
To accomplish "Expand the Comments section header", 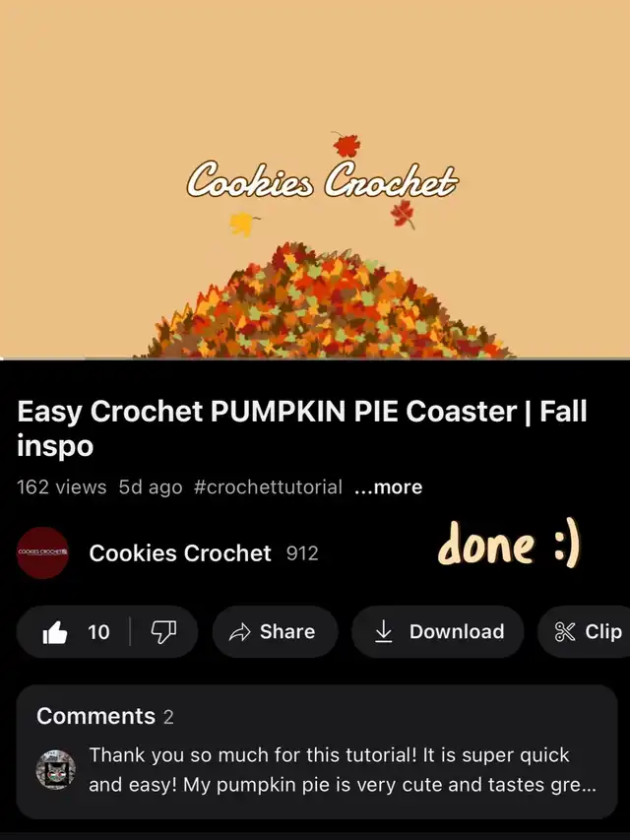I will pos(105,716).
